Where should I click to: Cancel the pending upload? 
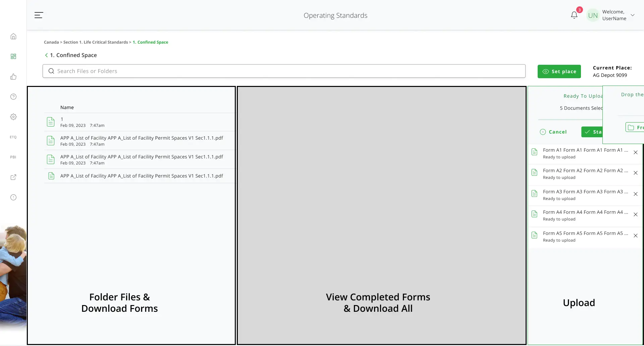(x=553, y=132)
